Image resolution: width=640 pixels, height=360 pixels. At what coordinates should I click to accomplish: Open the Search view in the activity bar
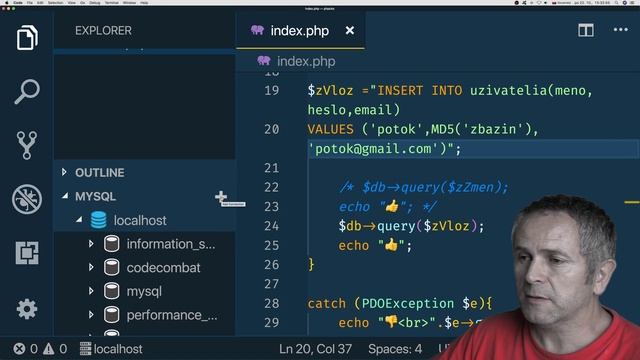pyautogui.click(x=27, y=91)
